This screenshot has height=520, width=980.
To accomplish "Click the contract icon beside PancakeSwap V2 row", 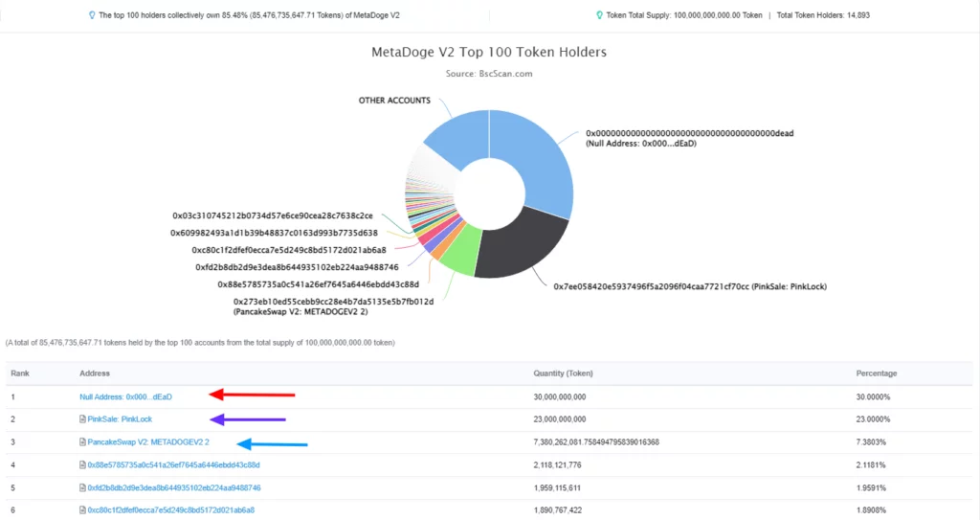I will coord(83,442).
